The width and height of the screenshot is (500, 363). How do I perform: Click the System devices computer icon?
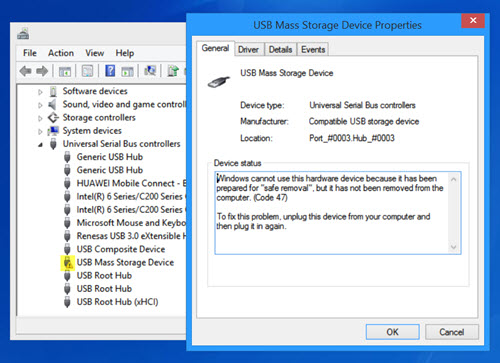click(x=53, y=131)
